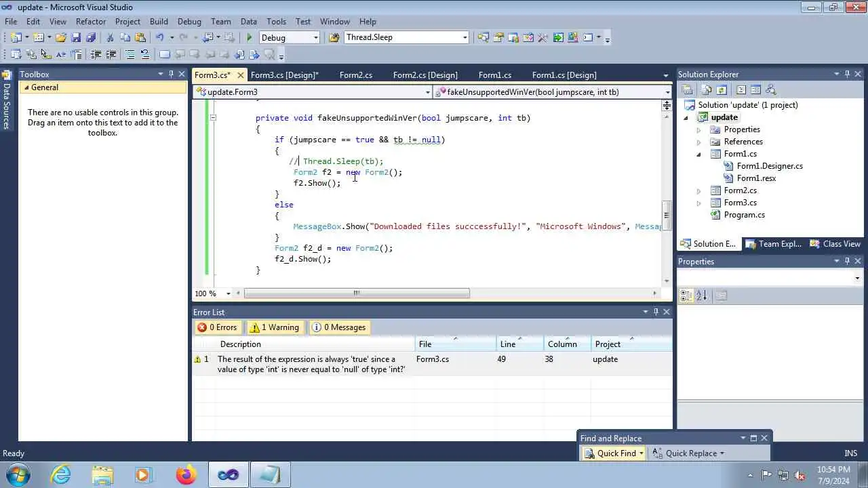Collapse the fakeUnsupportedWinVer method outline
The width and height of the screenshot is (868, 488).
coord(212,118)
